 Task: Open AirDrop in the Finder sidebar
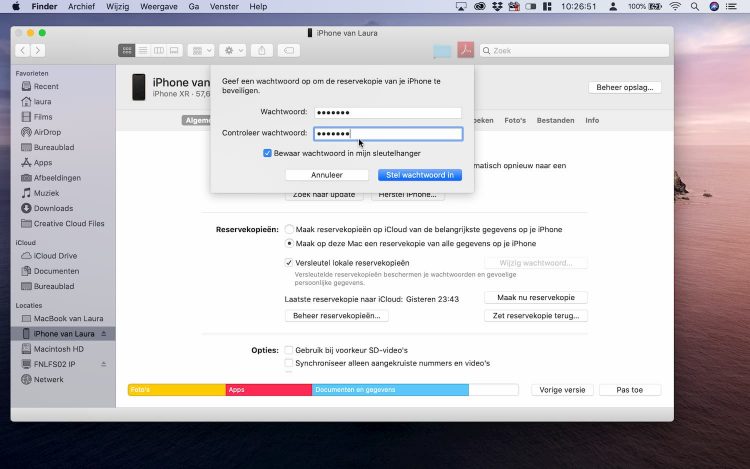point(46,132)
